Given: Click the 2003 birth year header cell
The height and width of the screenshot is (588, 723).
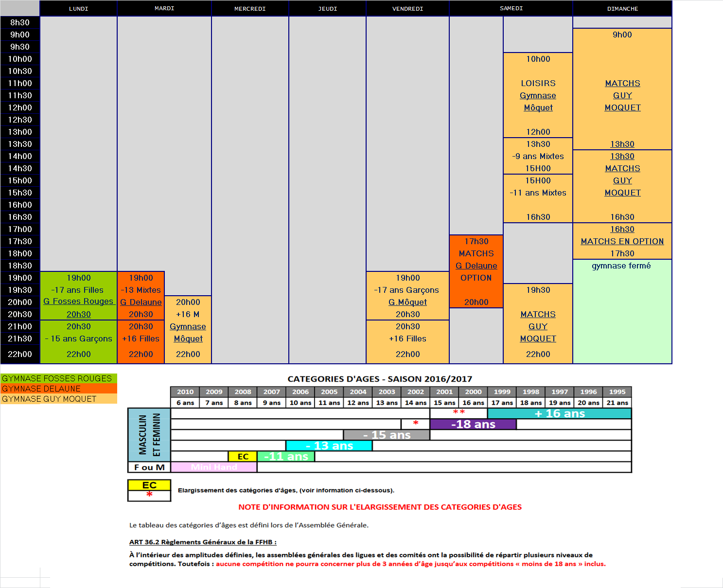Looking at the screenshot, I should pos(387,392).
